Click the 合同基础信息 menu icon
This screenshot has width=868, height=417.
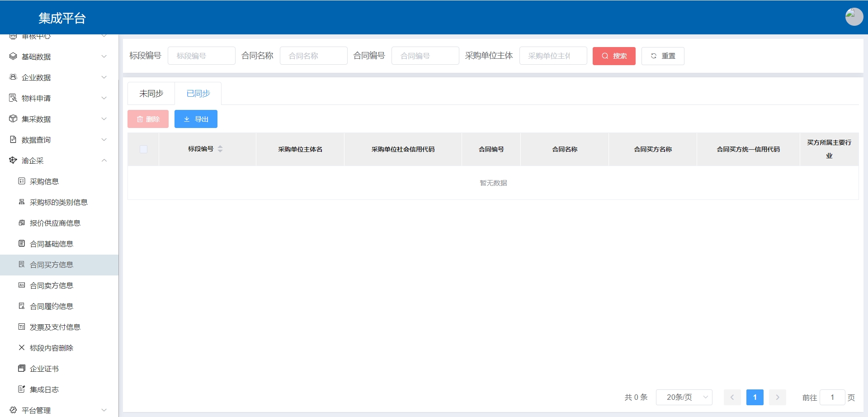[21, 244]
